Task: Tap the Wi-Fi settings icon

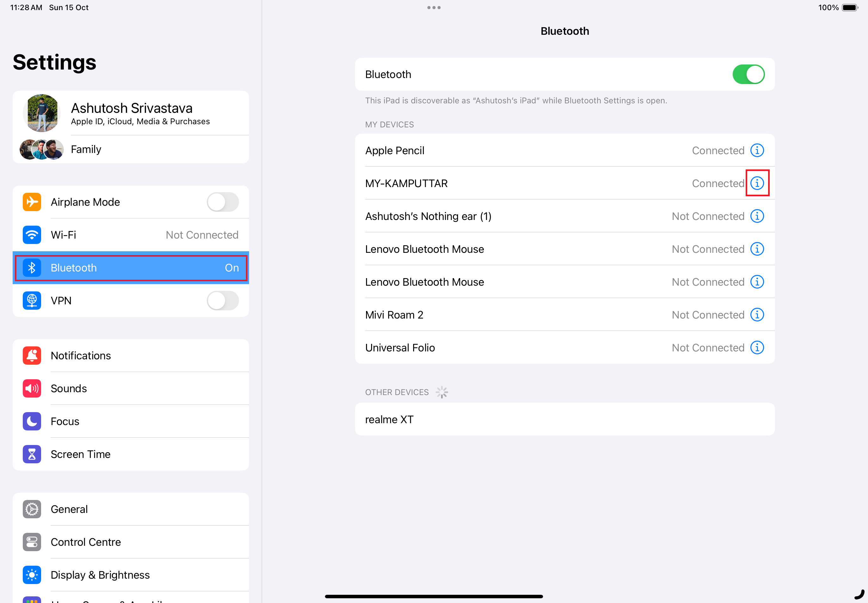Action: pos(33,235)
